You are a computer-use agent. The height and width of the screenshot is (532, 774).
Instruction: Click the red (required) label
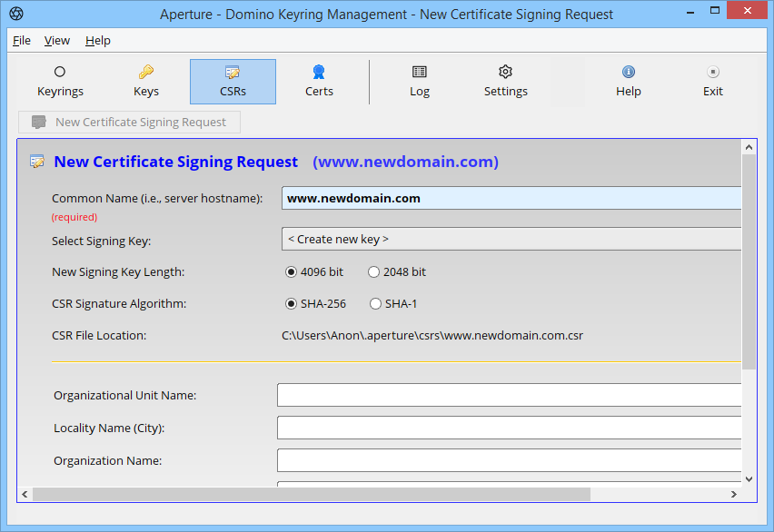(74, 217)
